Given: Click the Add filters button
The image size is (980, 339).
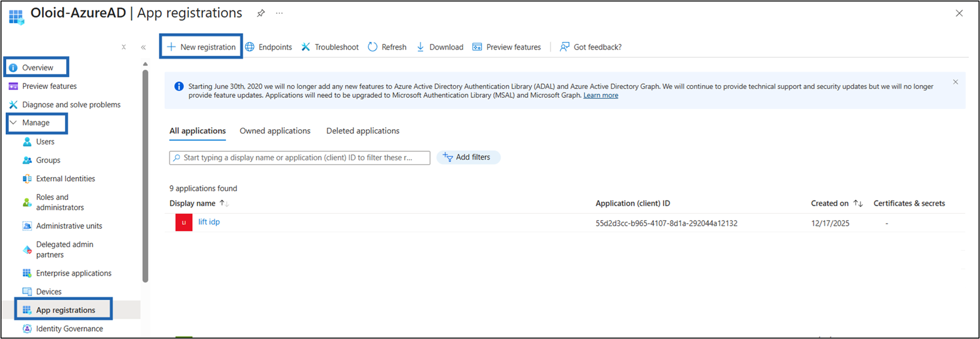Looking at the screenshot, I should (x=468, y=157).
